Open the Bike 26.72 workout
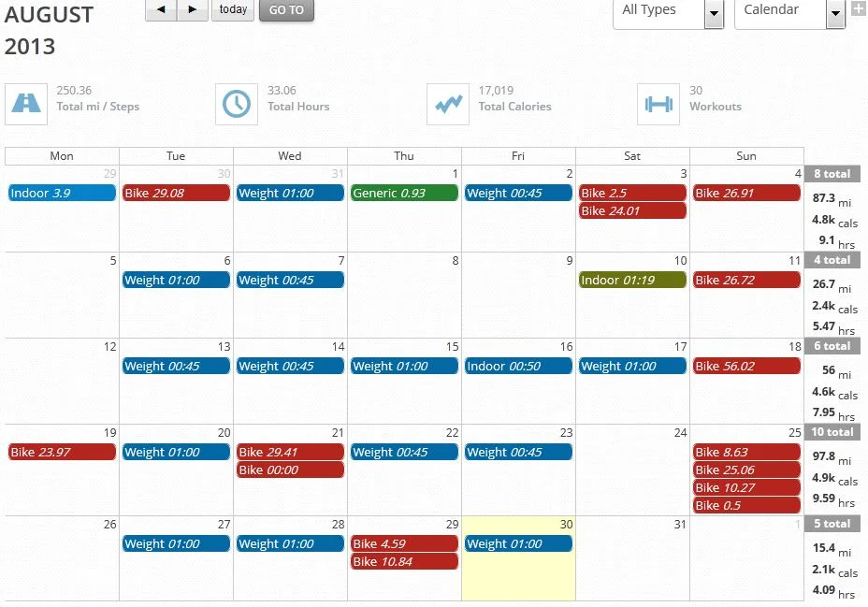Screen dimensions: 868x607 pyautogui.click(x=746, y=280)
